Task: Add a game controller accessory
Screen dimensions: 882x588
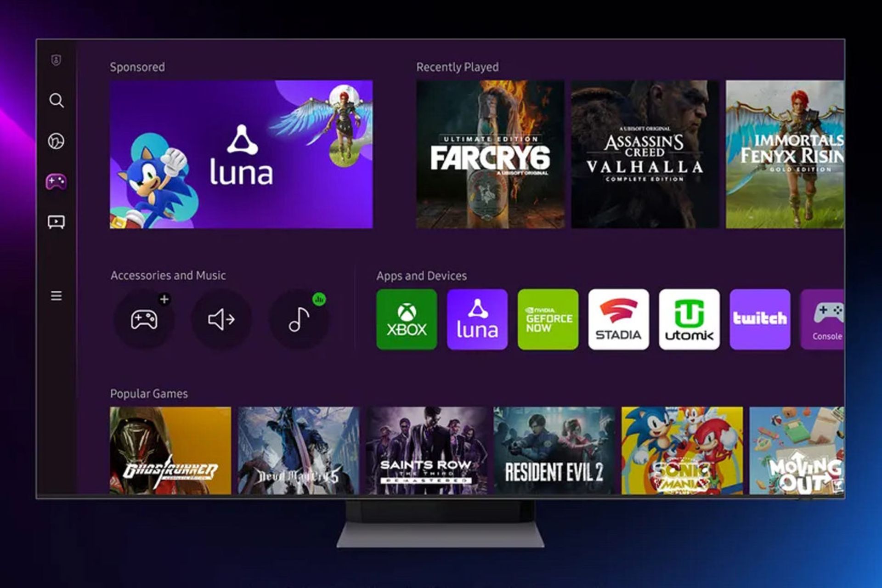Action: [x=144, y=319]
